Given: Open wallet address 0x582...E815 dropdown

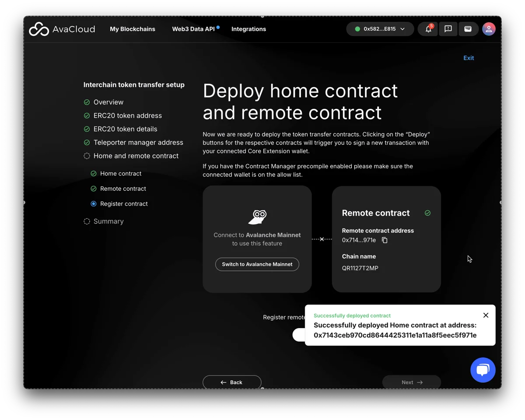Looking at the screenshot, I should coord(380,29).
